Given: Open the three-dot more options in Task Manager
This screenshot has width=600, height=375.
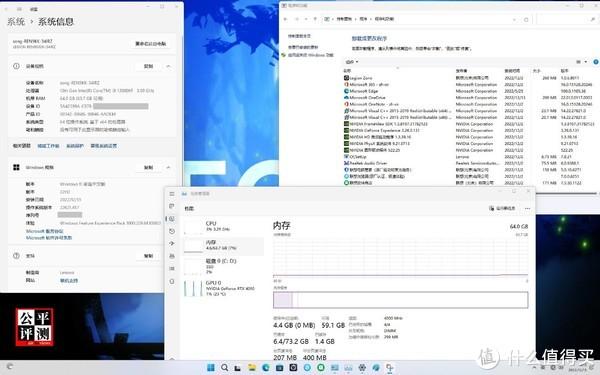Looking at the screenshot, I should (527, 209).
